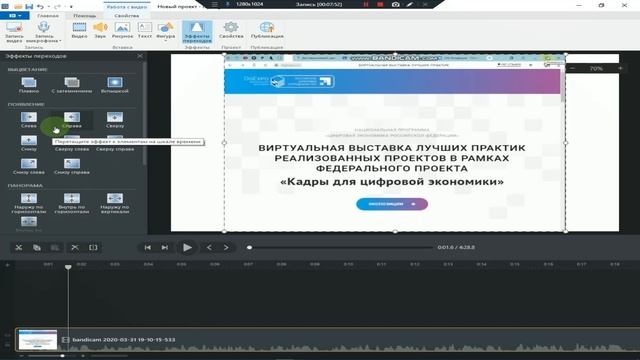Viewport: 640px width, 360px height.
Task: Click the disabled paste icon beside copy
Action: coord(55,247)
